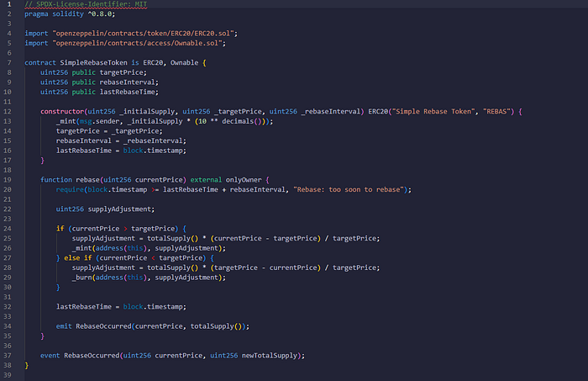Click the function rebase name on line 19
588x381 pixels.
pyautogui.click(x=87, y=180)
